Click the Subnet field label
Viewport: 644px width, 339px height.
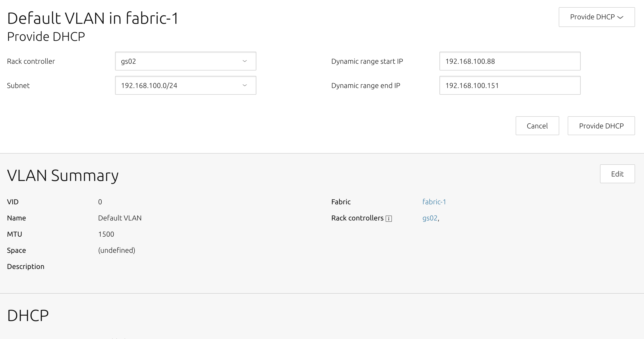point(18,86)
